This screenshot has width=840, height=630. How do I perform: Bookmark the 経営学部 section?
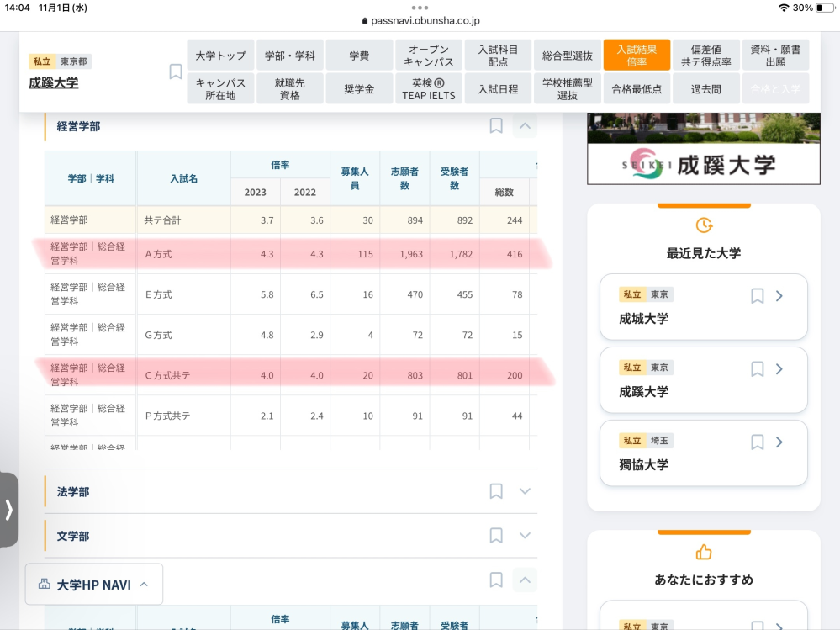pos(496,126)
